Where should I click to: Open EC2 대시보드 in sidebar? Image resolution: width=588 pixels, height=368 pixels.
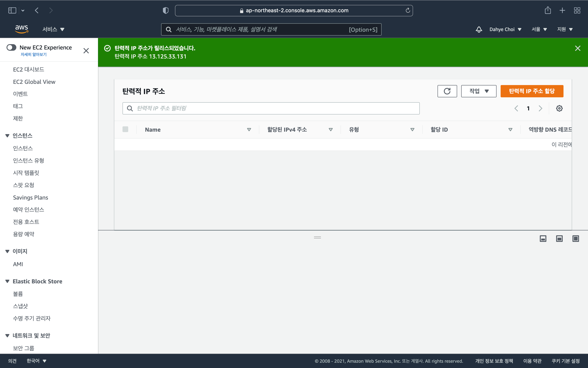click(29, 70)
